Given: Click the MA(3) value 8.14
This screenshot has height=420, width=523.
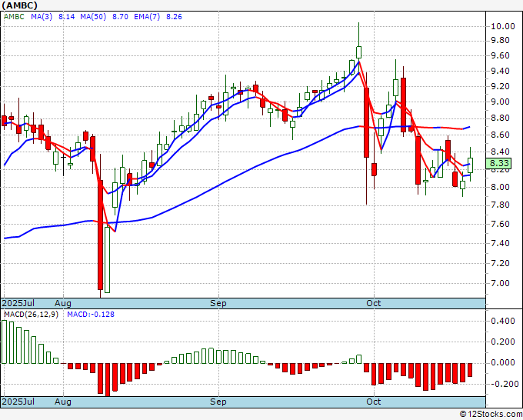Looking at the screenshot, I should coord(67,17).
